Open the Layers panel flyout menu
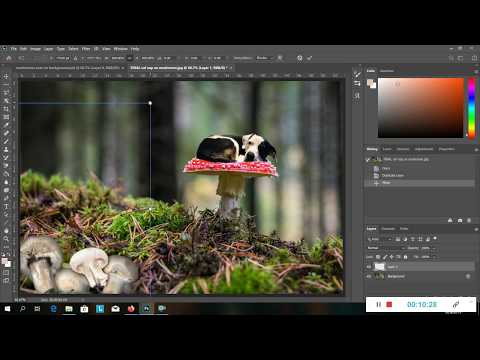Image resolution: width=480 pixels, height=360 pixels. [476, 229]
